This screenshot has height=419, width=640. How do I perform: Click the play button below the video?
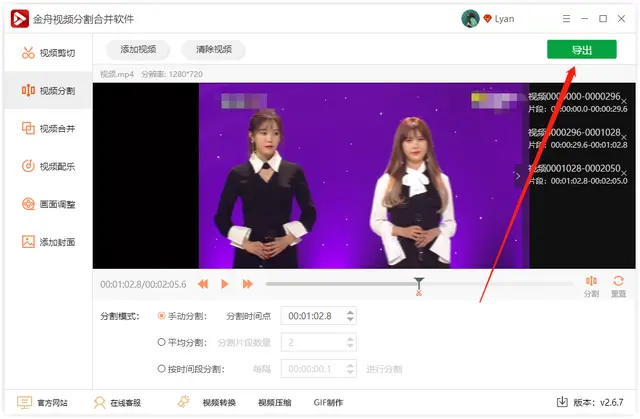pyautogui.click(x=224, y=284)
